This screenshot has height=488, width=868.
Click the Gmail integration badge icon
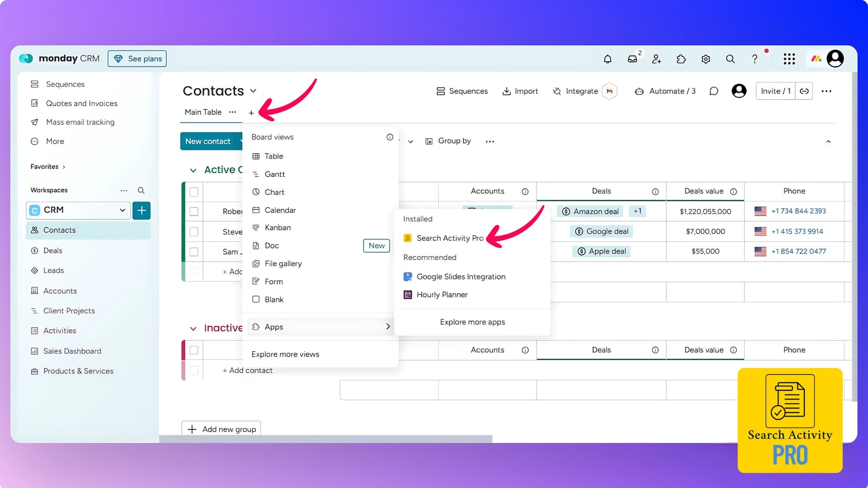(x=609, y=91)
